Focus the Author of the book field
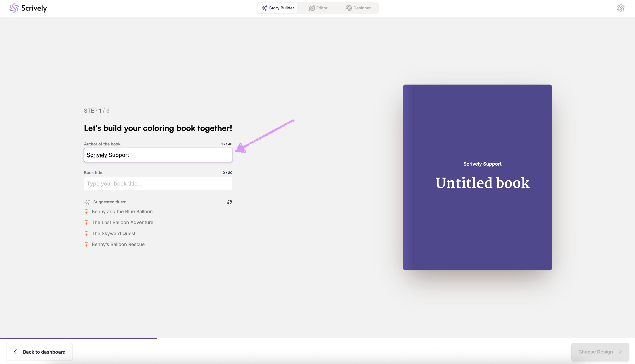This screenshot has width=635, height=364. point(158,155)
